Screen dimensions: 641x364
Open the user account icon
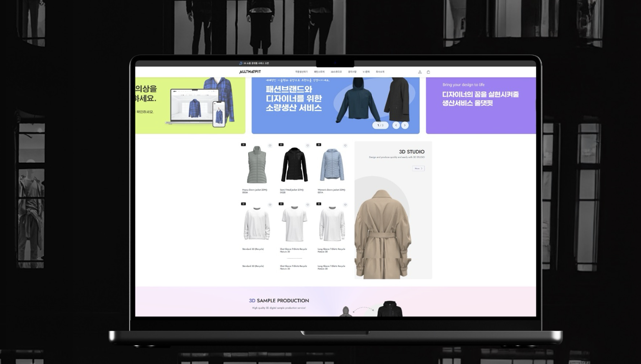tap(420, 72)
